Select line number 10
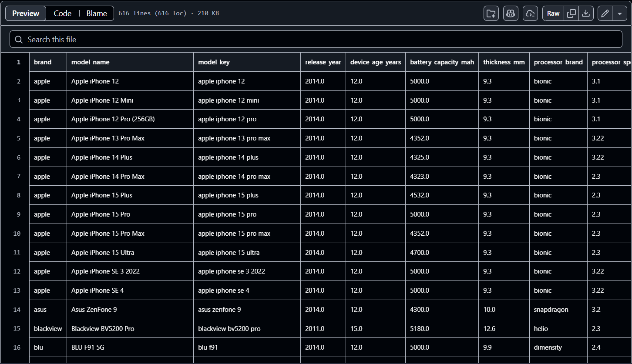632x364 pixels. [17, 234]
